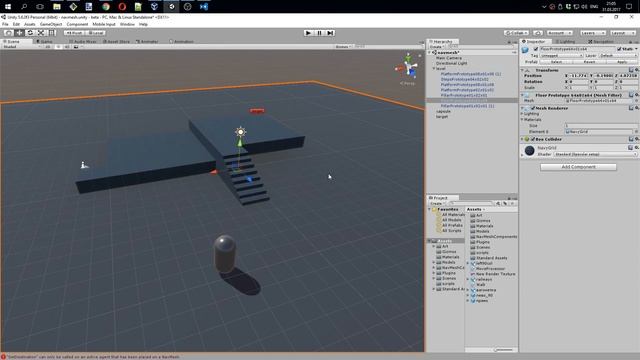Open the Assets menu
The image size is (640, 360).
[29, 24]
